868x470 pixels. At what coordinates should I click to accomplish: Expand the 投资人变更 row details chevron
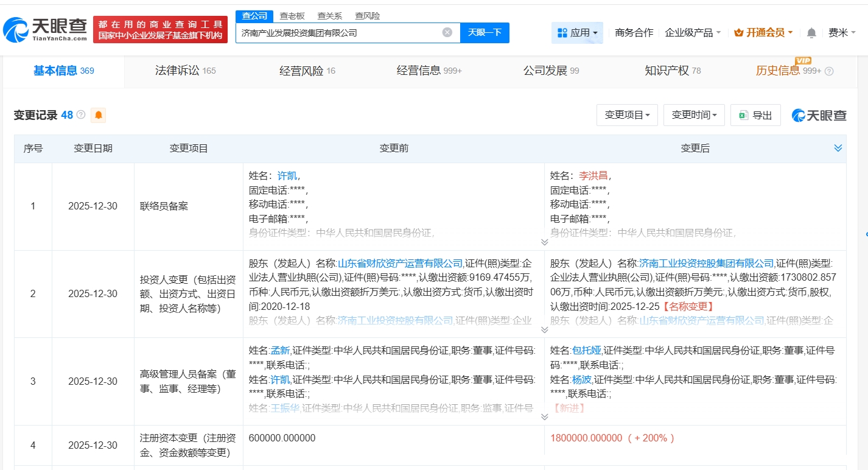point(544,329)
